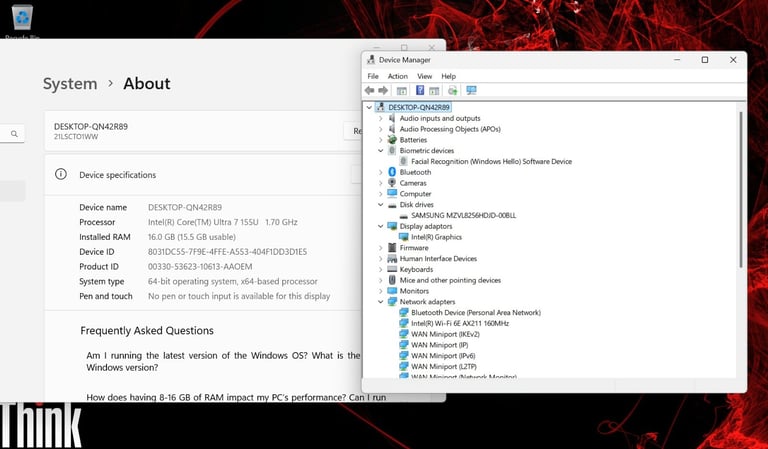Image resolution: width=768 pixels, height=449 pixels.
Task: Toggle the Show/Hide Action Pane toolbar icon
Action: [x=434, y=91]
